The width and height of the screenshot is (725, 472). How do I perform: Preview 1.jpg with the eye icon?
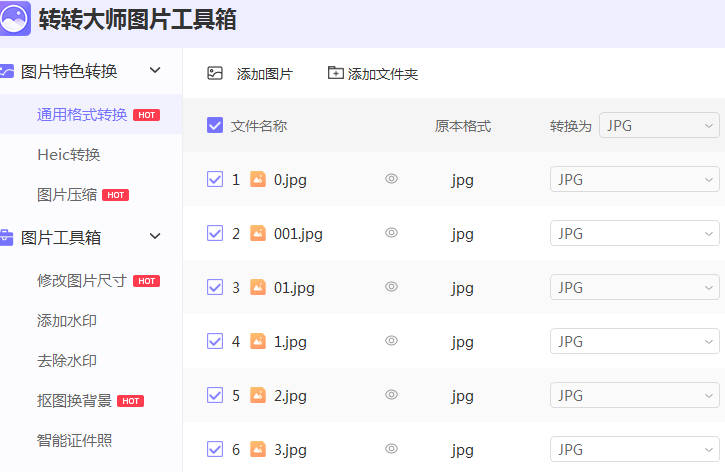coord(392,341)
